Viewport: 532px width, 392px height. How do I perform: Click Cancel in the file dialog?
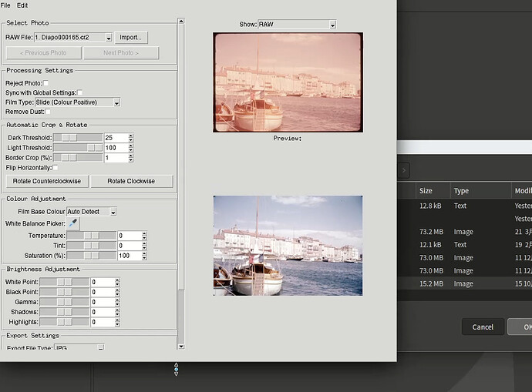(483, 327)
